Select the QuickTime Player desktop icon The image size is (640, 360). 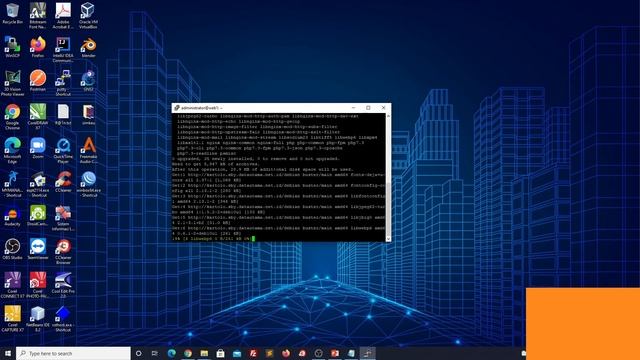click(x=63, y=150)
